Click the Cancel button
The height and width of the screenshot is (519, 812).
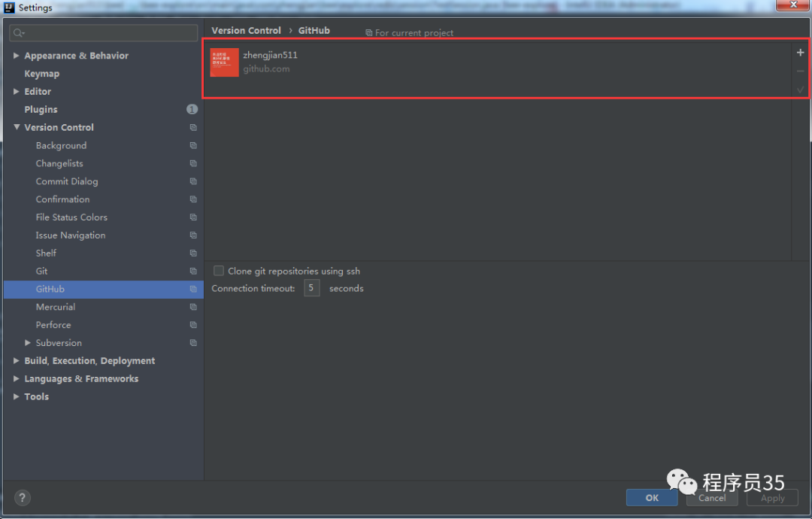point(712,498)
